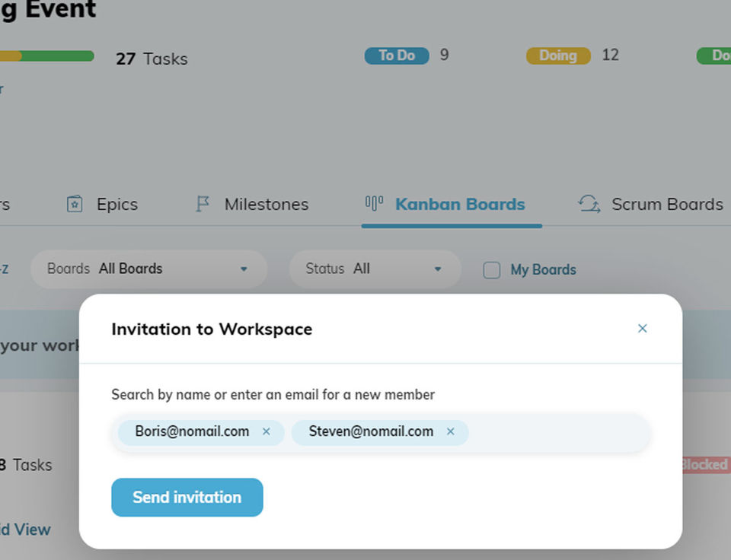The width and height of the screenshot is (731, 560).
Task: Click the Send invitation button
Action: pyautogui.click(x=187, y=498)
